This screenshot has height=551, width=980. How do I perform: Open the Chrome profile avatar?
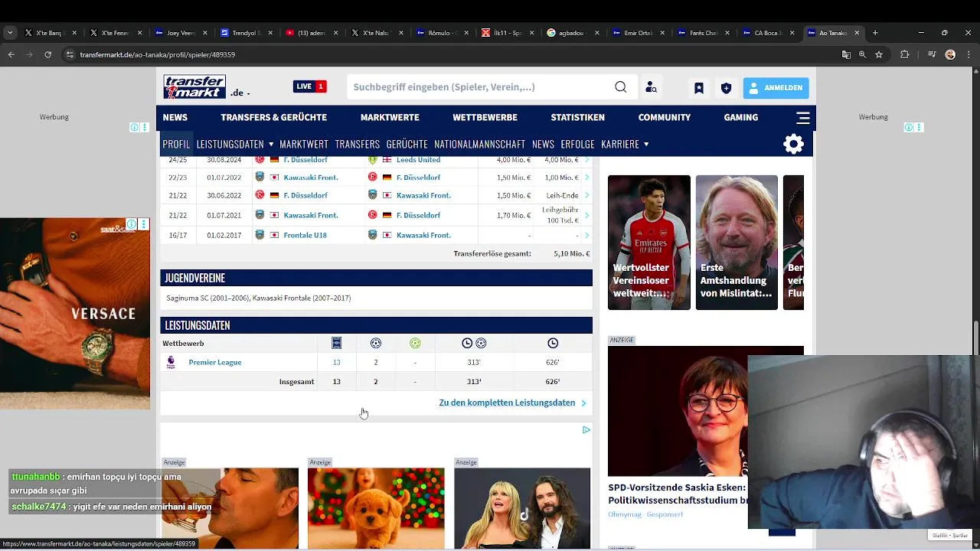(950, 54)
